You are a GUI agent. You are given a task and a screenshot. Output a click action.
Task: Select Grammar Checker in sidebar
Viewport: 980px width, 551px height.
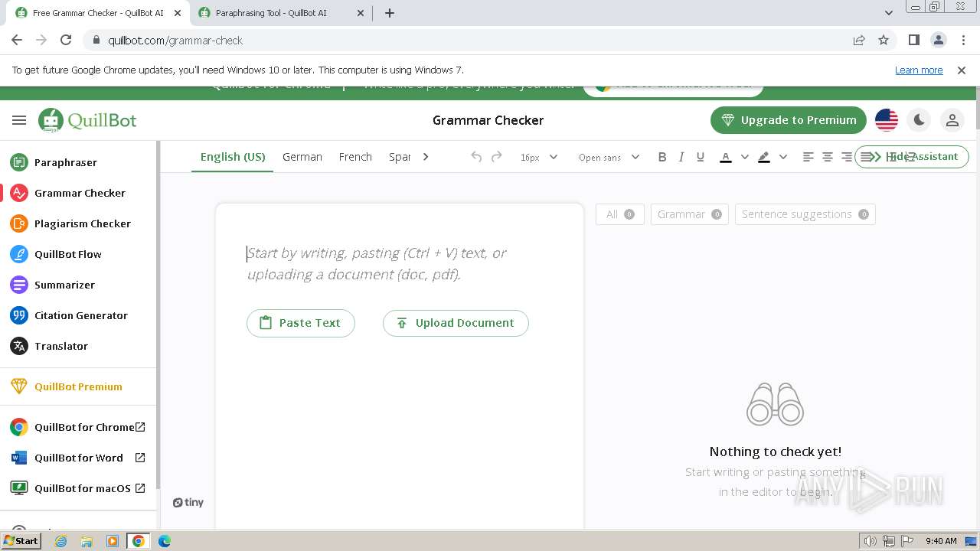[x=67, y=193]
